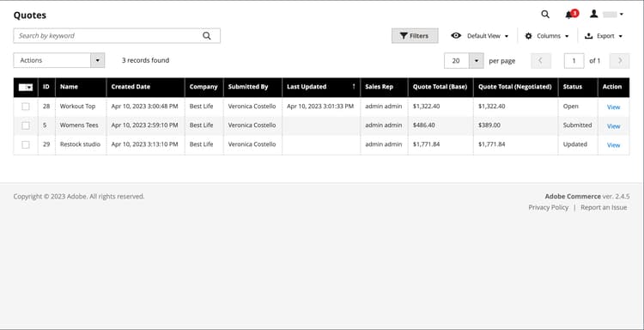The width and height of the screenshot is (644, 330).
Task: View the Womens Tees quote
Action: click(x=613, y=126)
